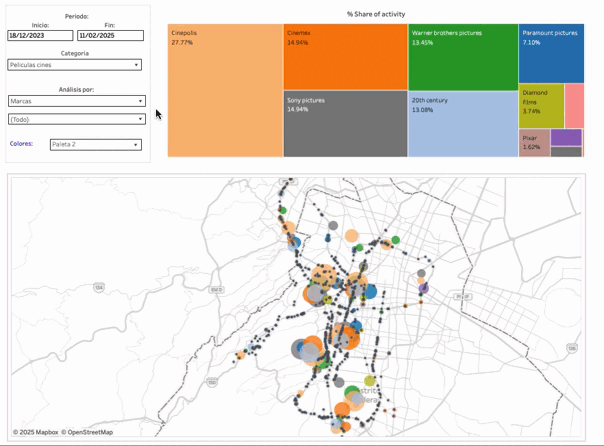
Task: Click the Fin date field 11/02/2025
Action: point(111,35)
